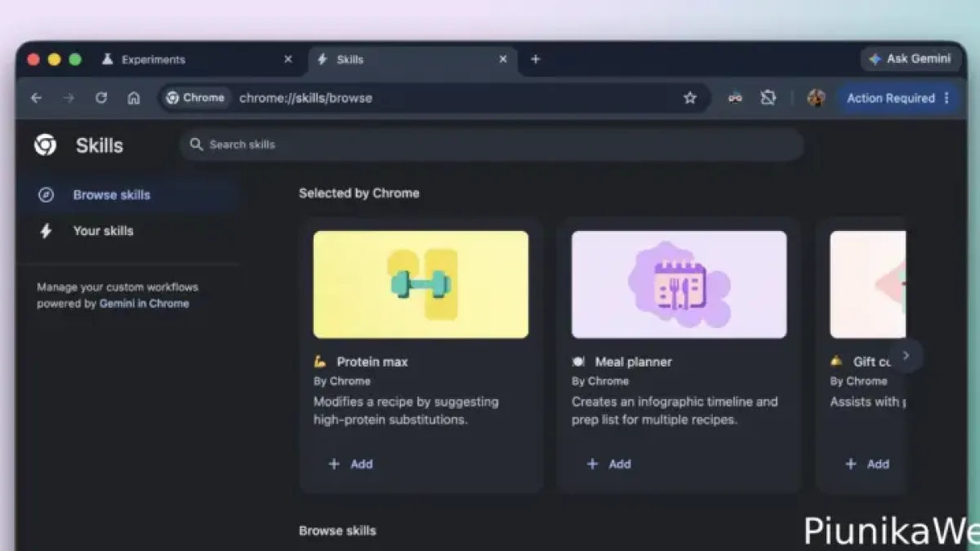The height and width of the screenshot is (551, 980).
Task: Open the home page icon
Action: coord(134,98)
